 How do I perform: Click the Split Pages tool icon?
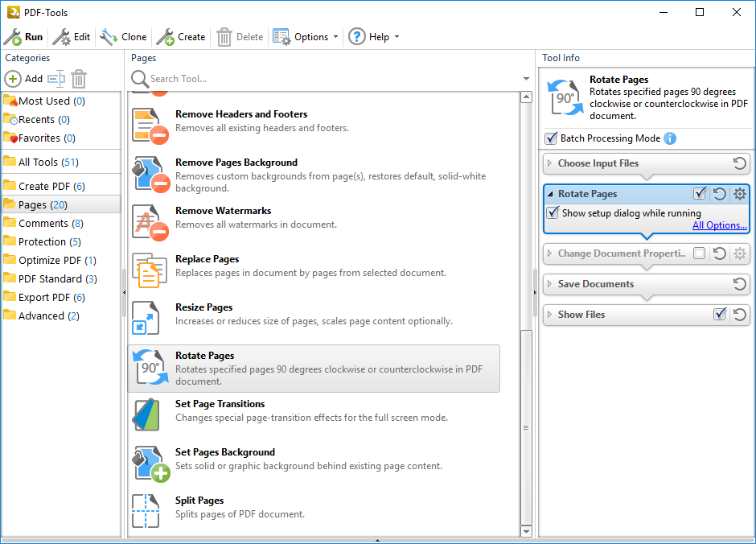point(146,511)
